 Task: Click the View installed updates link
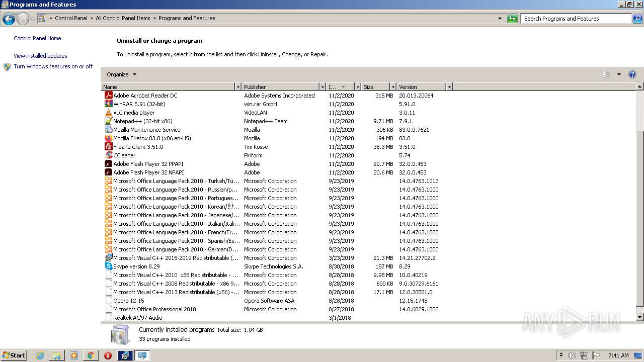point(40,56)
